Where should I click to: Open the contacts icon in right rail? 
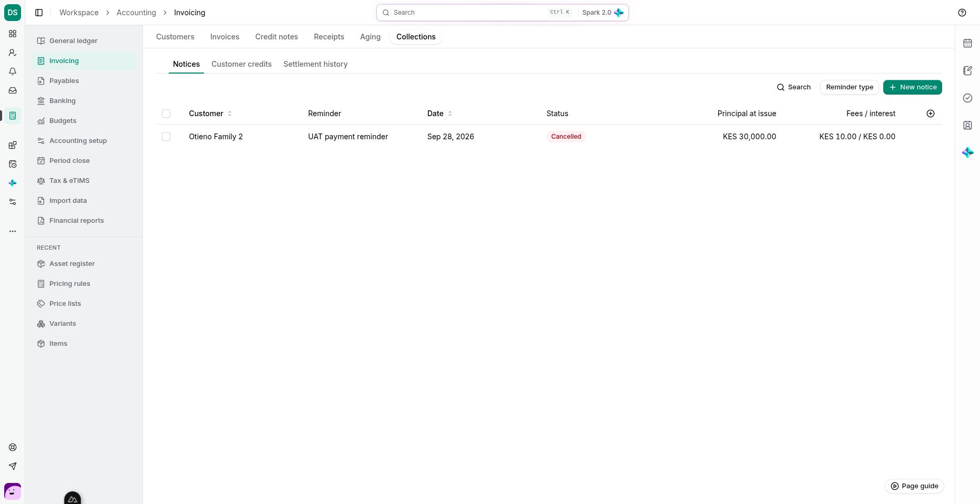[x=967, y=125]
